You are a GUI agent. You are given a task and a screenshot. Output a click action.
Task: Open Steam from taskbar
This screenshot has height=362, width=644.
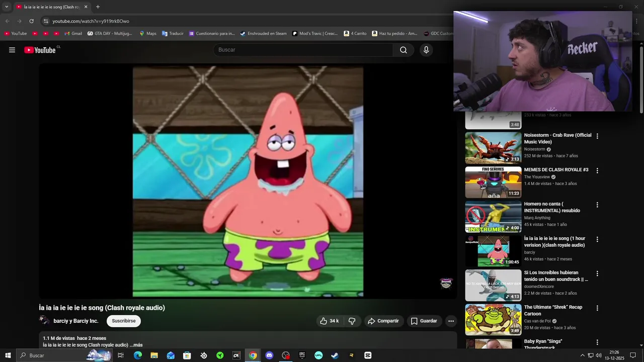[x=335, y=355]
